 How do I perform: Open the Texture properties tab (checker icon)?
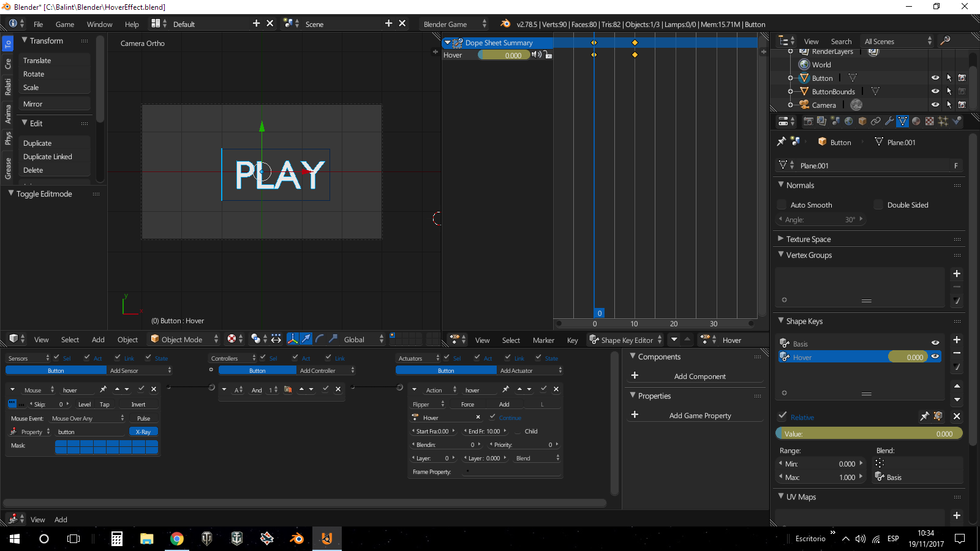click(929, 121)
